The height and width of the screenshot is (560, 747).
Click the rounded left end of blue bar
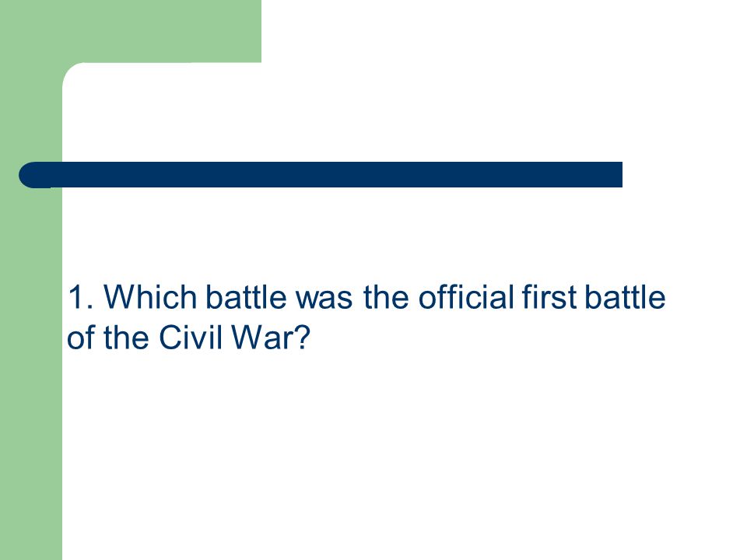pyautogui.click(x=33, y=175)
